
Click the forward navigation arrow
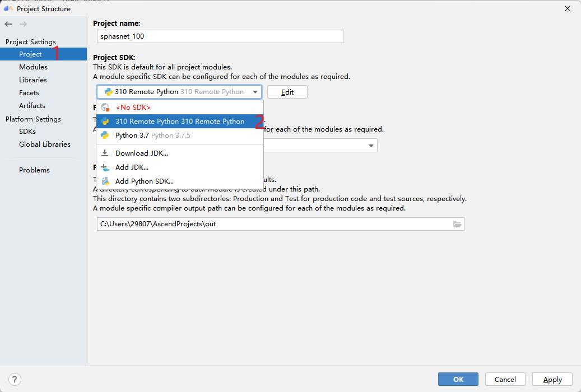[21, 24]
